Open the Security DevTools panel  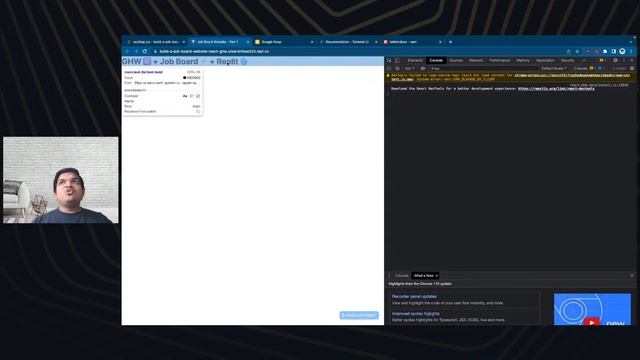click(x=567, y=60)
